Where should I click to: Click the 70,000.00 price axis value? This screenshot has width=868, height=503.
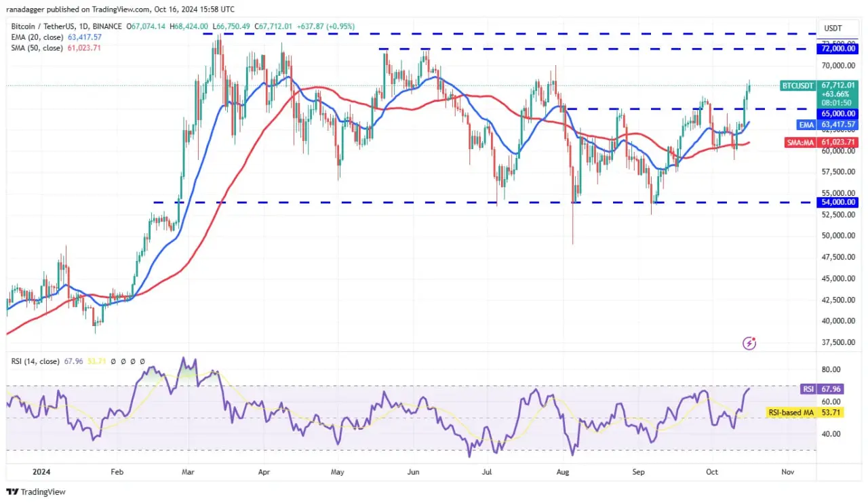click(x=838, y=66)
